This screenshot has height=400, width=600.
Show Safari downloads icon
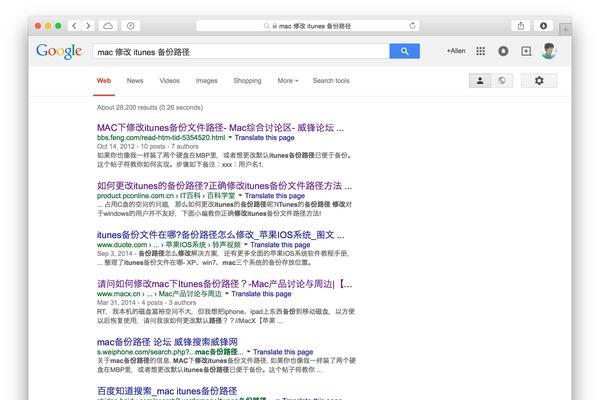click(x=543, y=26)
